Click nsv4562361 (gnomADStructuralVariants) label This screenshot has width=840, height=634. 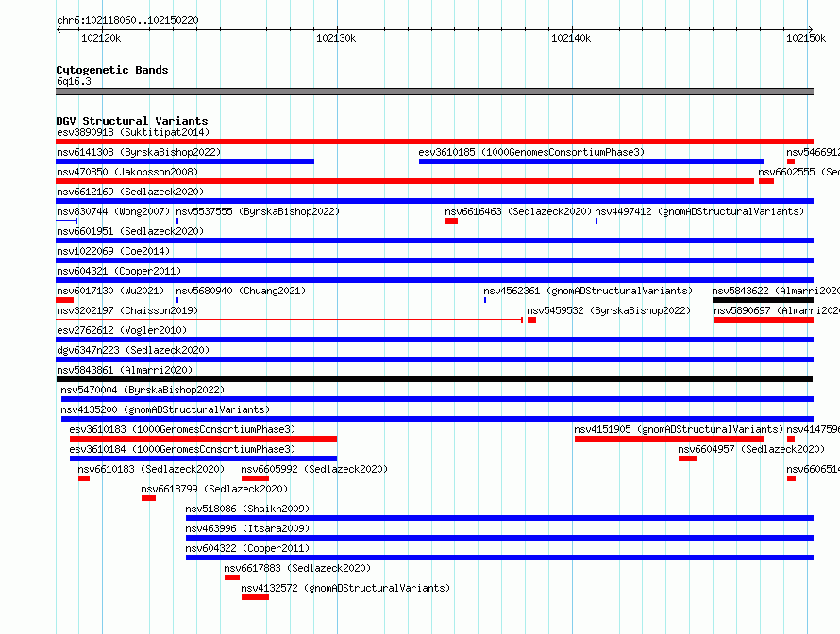[x=588, y=291]
